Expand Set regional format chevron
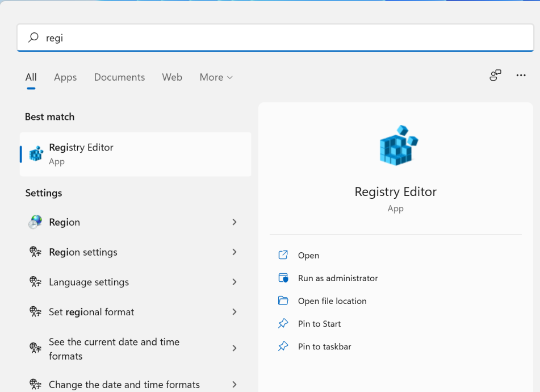540x392 pixels. pyautogui.click(x=235, y=312)
